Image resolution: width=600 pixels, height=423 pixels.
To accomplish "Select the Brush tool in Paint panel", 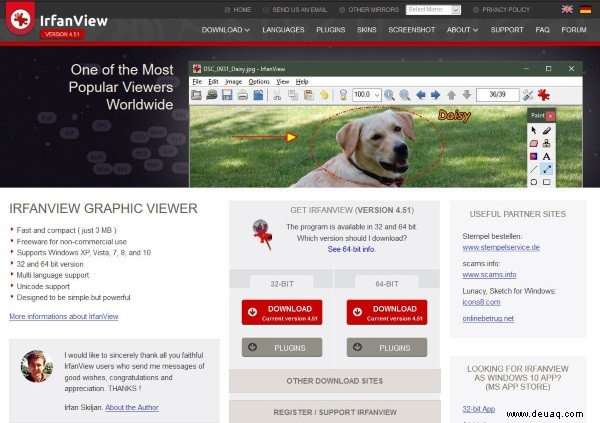I will coord(547,131).
